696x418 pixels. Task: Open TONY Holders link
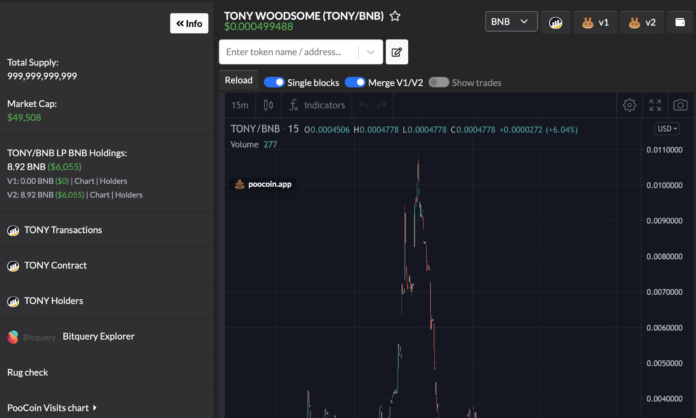tap(54, 301)
